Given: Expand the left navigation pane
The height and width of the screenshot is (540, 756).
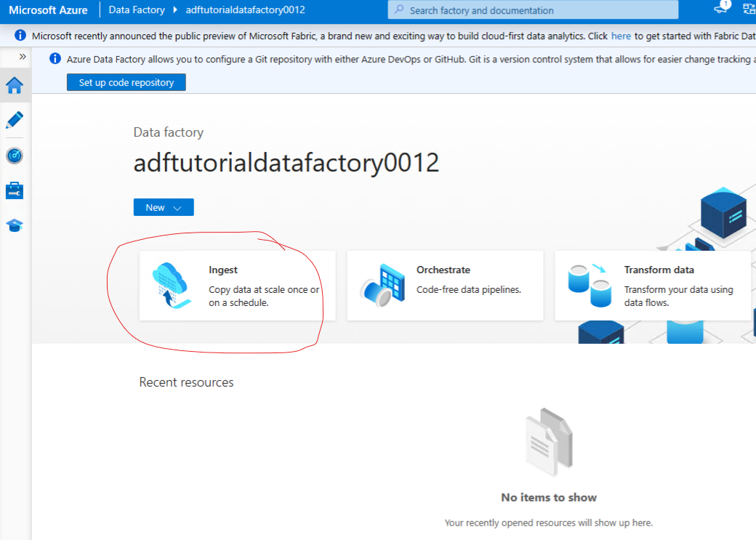Looking at the screenshot, I should pyautogui.click(x=23, y=57).
